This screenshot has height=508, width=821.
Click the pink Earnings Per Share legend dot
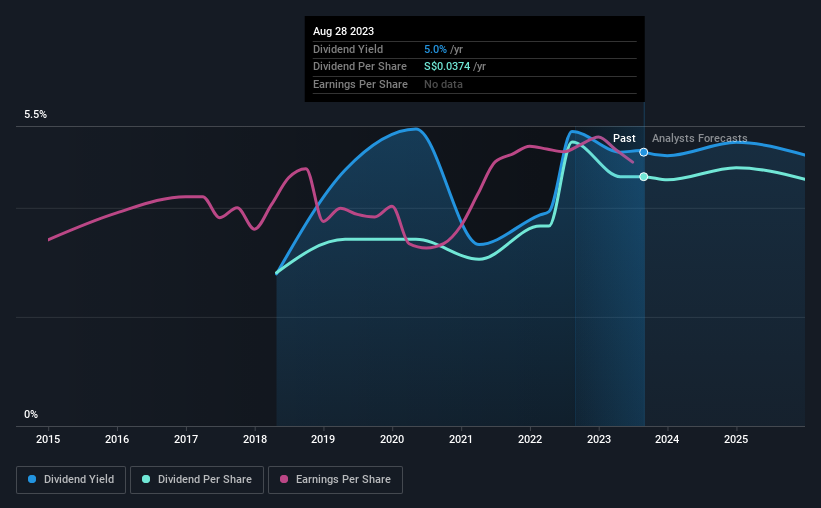(284, 479)
